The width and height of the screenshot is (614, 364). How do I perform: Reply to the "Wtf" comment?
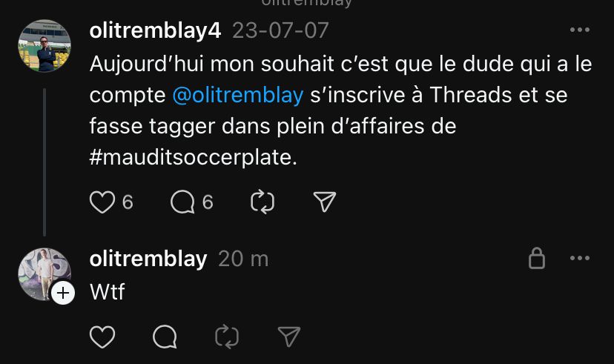pos(165,337)
